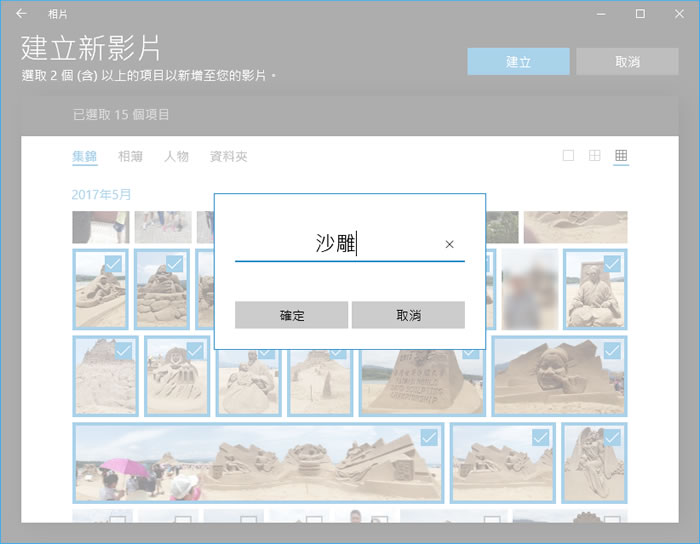This screenshot has width=700, height=544.
Task: Open the 人物 tab
Action: pos(176,157)
